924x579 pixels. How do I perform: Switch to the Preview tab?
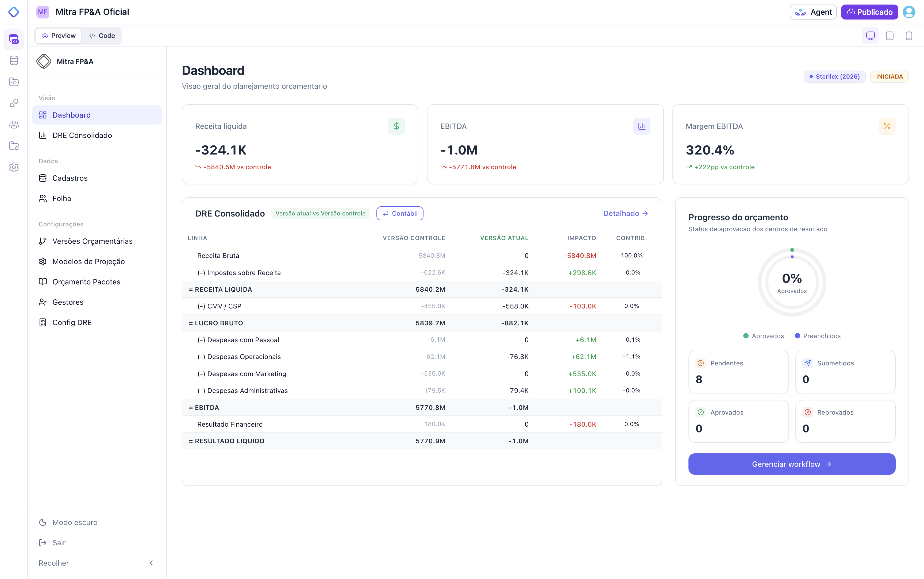click(59, 36)
